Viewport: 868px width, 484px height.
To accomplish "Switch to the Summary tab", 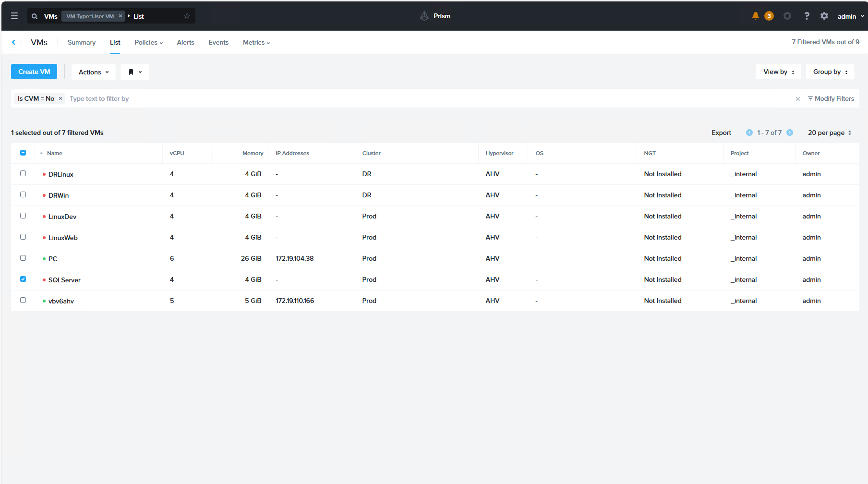I will [82, 42].
